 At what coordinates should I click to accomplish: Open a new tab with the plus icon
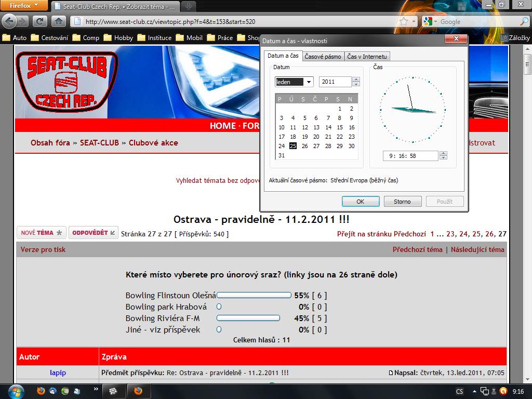click(x=188, y=6)
